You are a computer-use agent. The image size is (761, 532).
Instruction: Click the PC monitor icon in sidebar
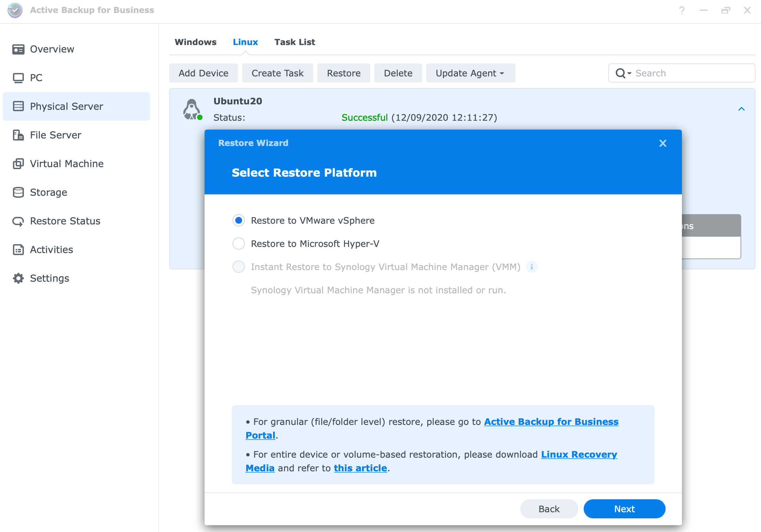[x=18, y=78]
